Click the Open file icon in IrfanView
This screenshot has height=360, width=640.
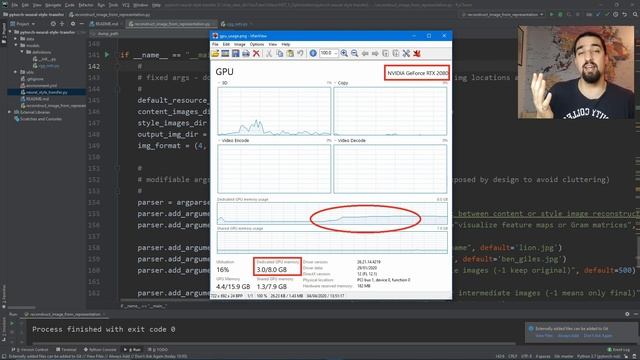(x=215, y=53)
